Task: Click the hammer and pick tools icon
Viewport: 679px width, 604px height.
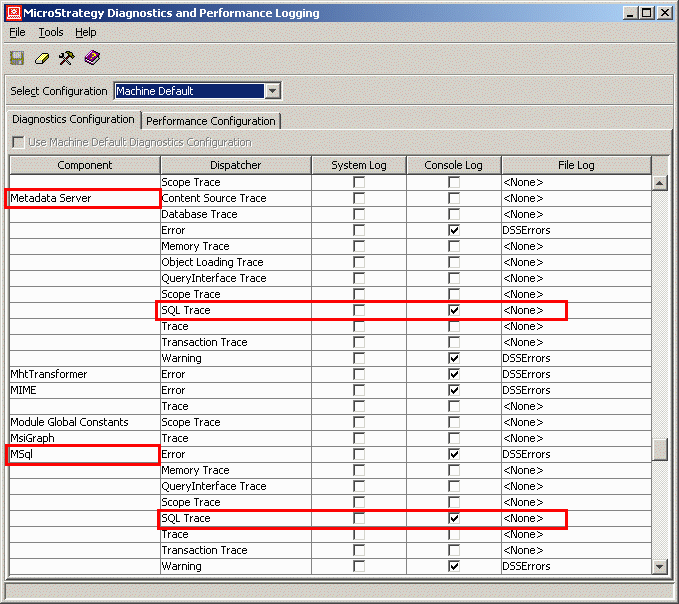Action: click(67, 58)
